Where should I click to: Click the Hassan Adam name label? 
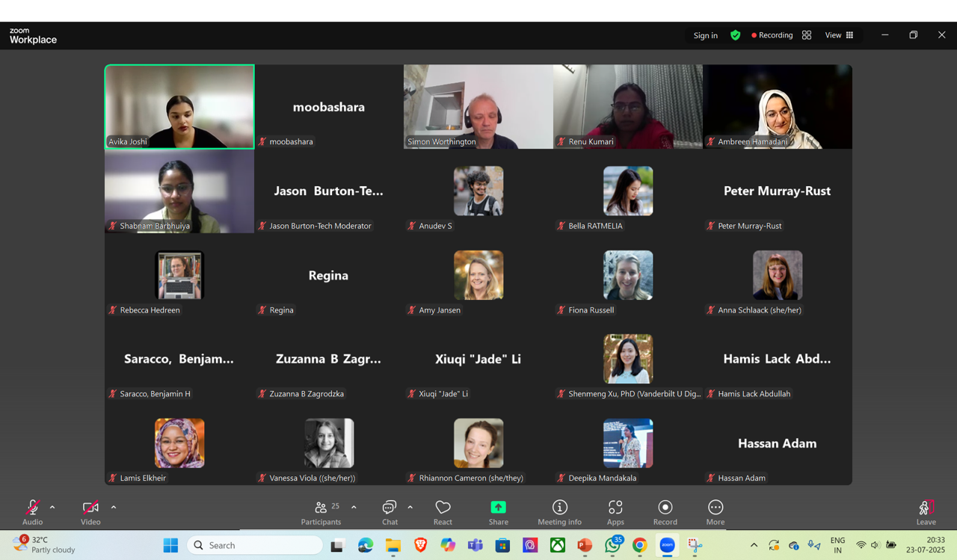point(742,478)
